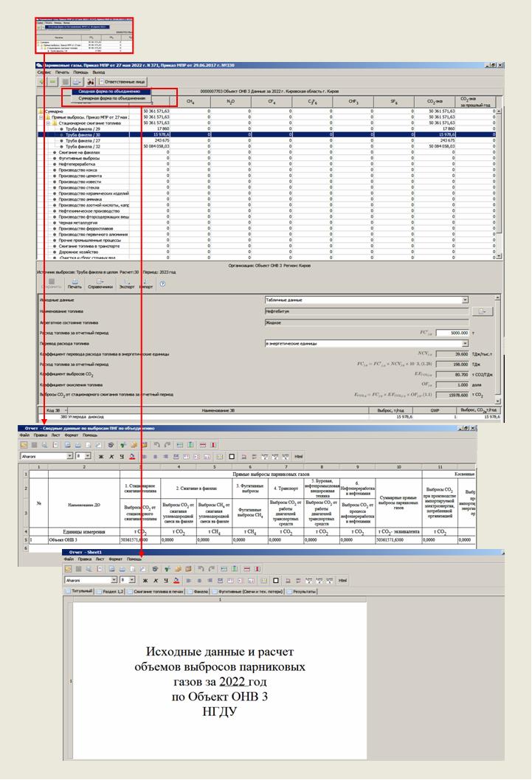Viewport: 532px width, 780px height.
Task: Click the Экспорт icon
Action: coord(126,282)
